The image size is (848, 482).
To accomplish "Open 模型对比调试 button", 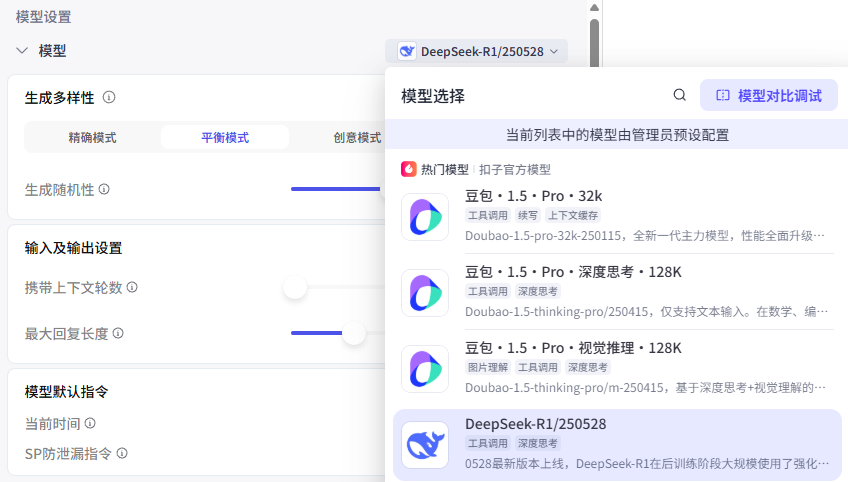I will 768,95.
